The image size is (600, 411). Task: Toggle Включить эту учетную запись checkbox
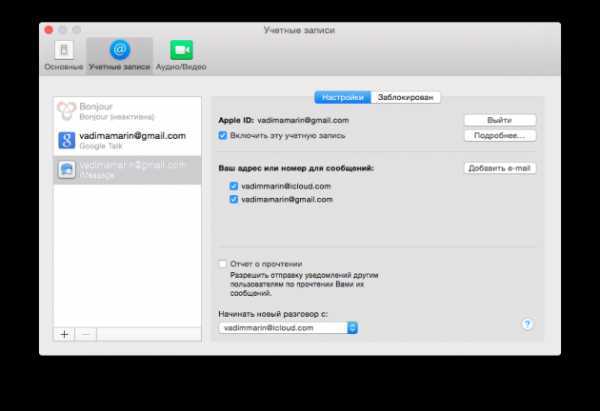coord(223,135)
